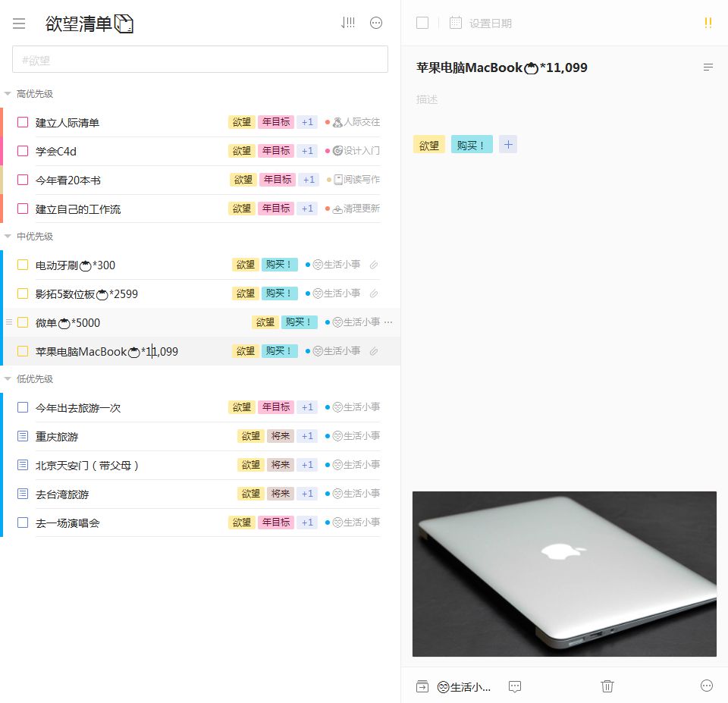Collapse the 低优先级 section
The height and width of the screenshot is (703, 728).
[8, 378]
